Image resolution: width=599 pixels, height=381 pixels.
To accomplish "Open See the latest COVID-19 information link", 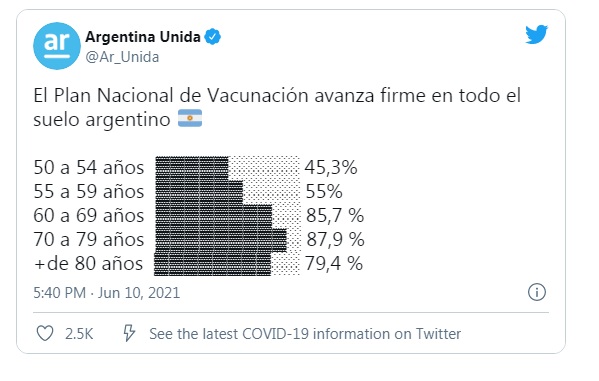I will tap(305, 334).
